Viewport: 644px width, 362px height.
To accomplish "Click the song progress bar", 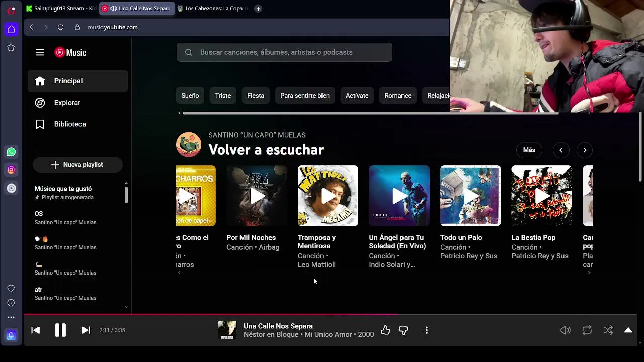I will pyautogui.click(x=330, y=315).
